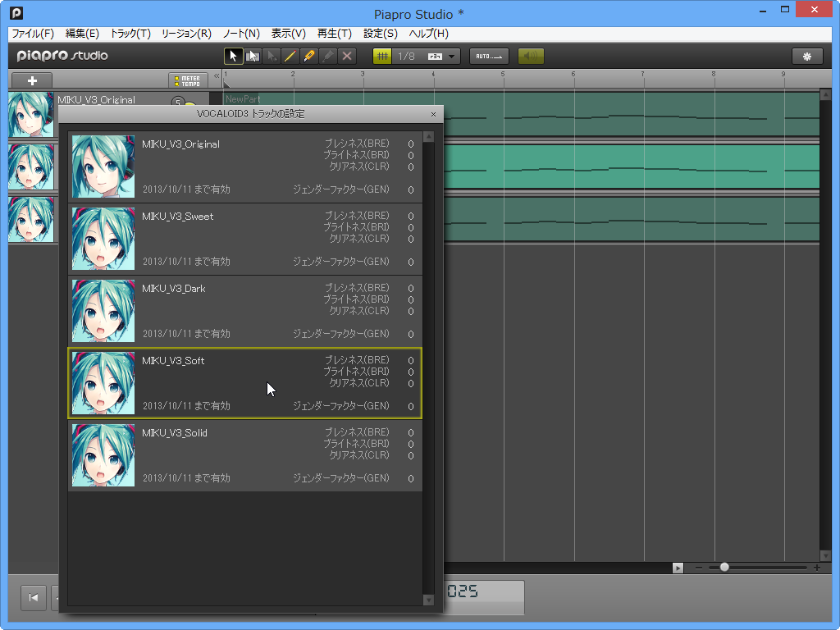Toggle the triplet quantize button
Viewport: 840px width, 630px height.
(x=435, y=57)
